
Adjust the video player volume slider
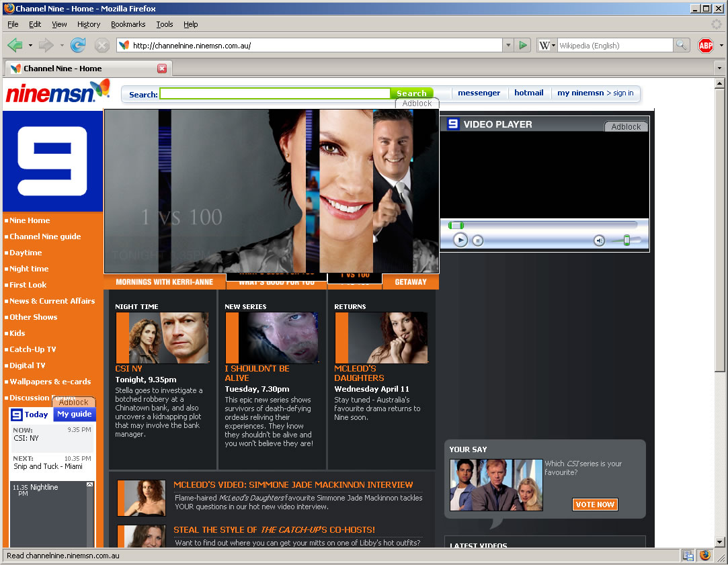pyautogui.click(x=626, y=241)
